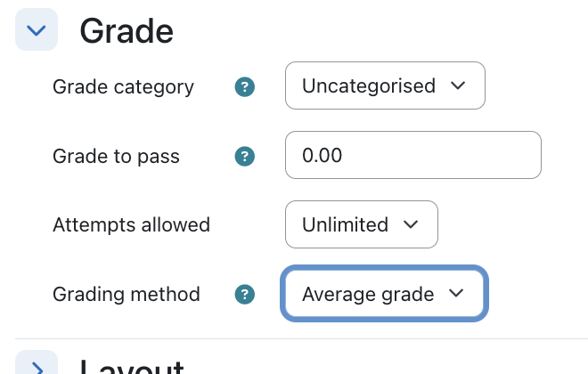Image resolution: width=588 pixels, height=374 pixels.
Task: Click the arrow beside Average grade
Action: 456,293
